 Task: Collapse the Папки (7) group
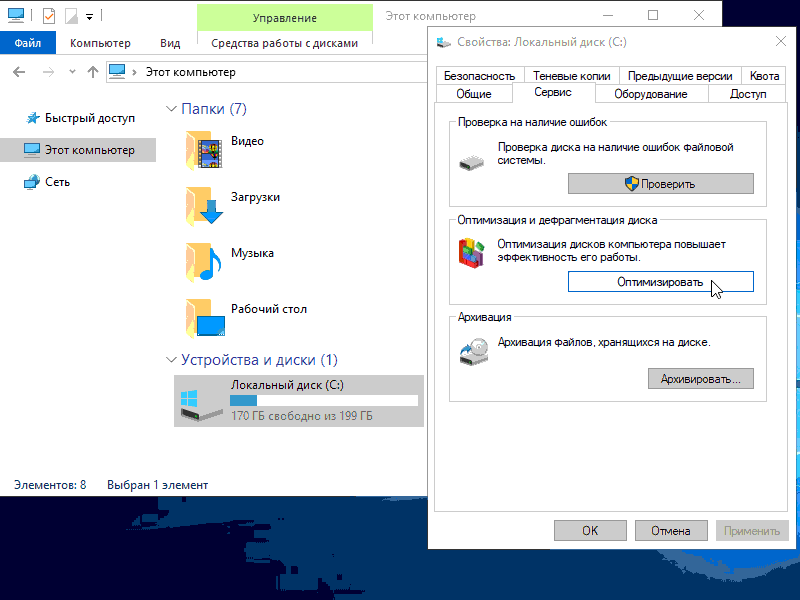170,109
